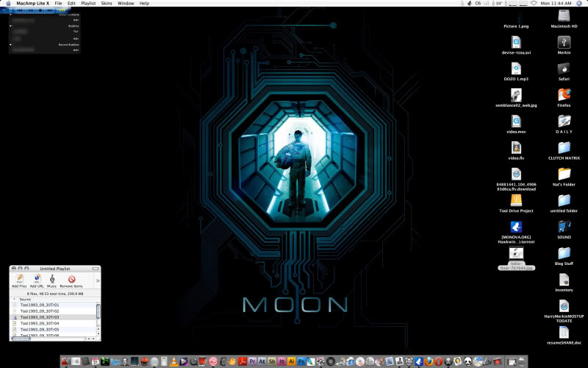Open After Effects AE icon in Dock
Viewport: 588px width, 368px height.
coord(262,361)
